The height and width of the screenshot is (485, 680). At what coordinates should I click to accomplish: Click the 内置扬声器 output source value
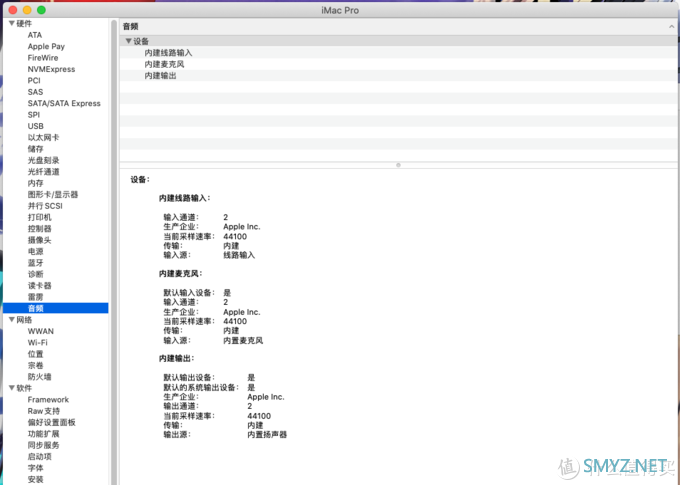point(267,434)
